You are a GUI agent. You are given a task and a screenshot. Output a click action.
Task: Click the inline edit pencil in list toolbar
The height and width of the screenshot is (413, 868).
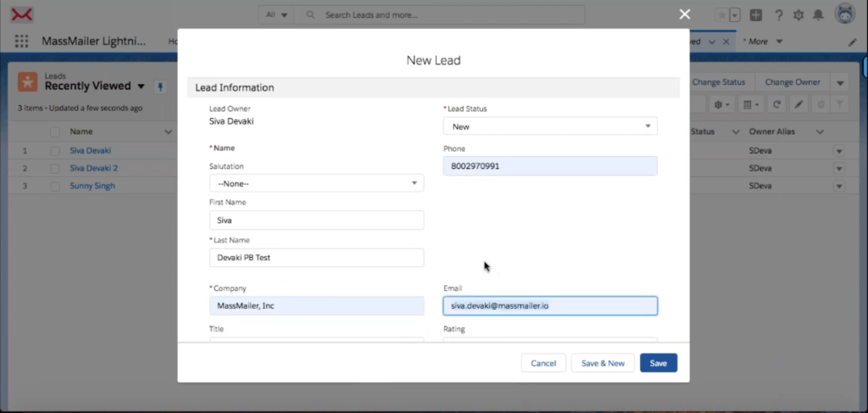798,104
